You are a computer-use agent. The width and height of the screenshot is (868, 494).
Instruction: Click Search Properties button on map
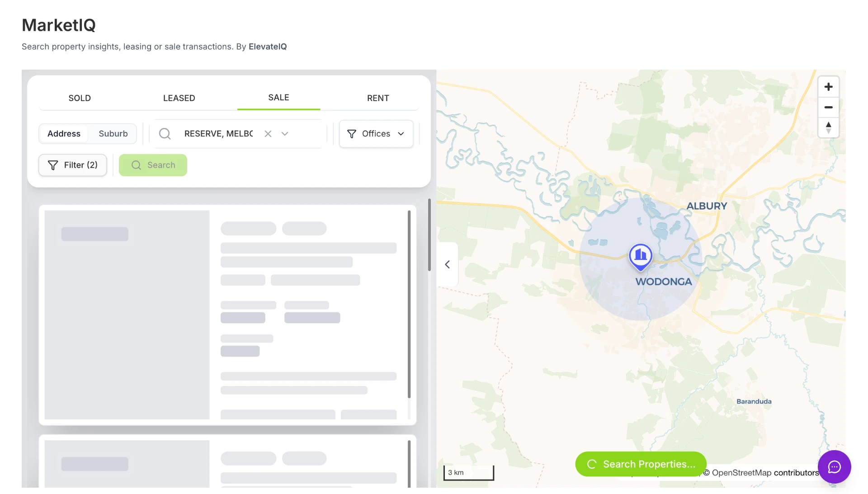641,464
